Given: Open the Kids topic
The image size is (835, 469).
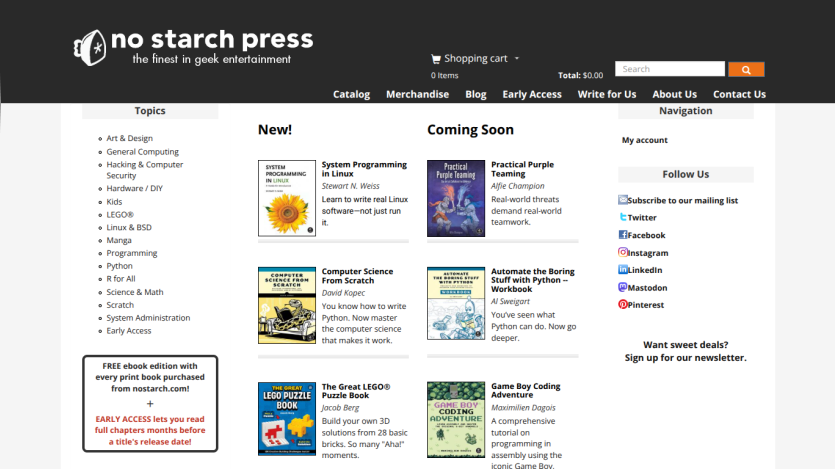Looking at the screenshot, I should click(114, 202).
